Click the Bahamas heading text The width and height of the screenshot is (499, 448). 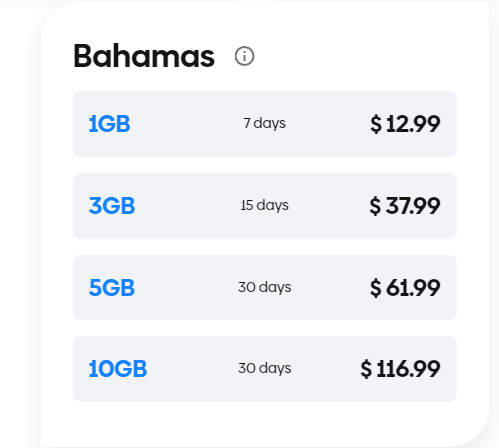[x=144, y=56]
